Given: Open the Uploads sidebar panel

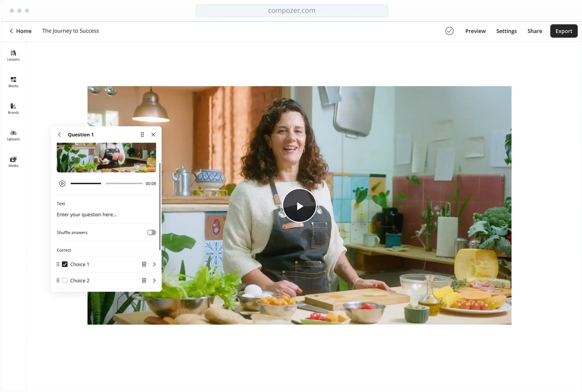Looking at the screenshot, I should coord(13,135).
